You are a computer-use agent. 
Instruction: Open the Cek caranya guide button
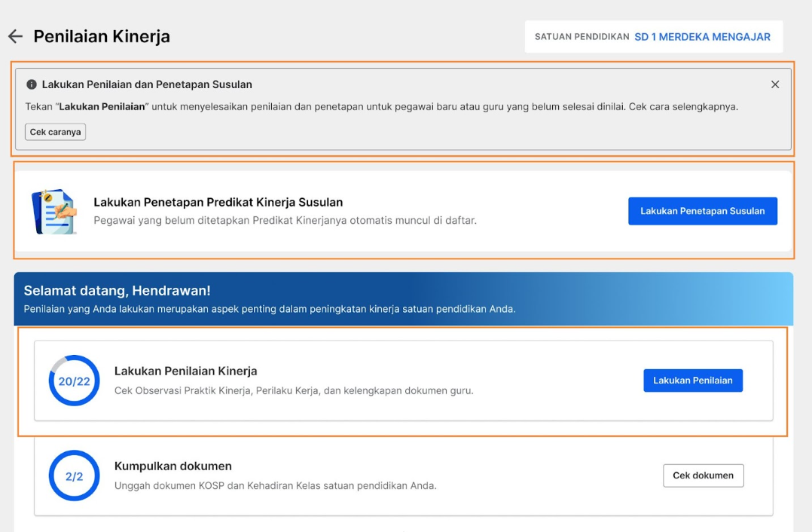point(56,132)
